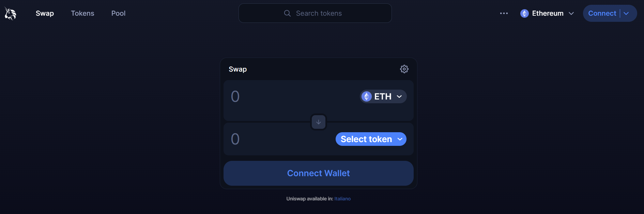
Task: Click the top swap amount field
Action: 290,96
